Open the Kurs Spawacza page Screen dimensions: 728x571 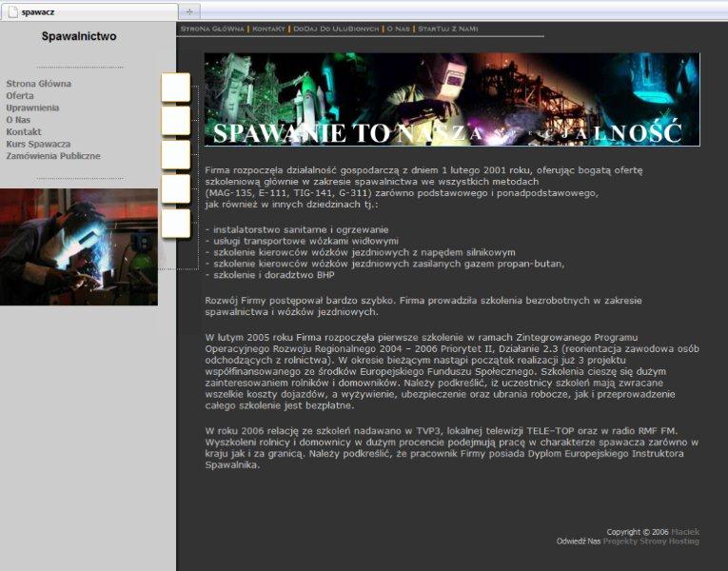[38, 144]
